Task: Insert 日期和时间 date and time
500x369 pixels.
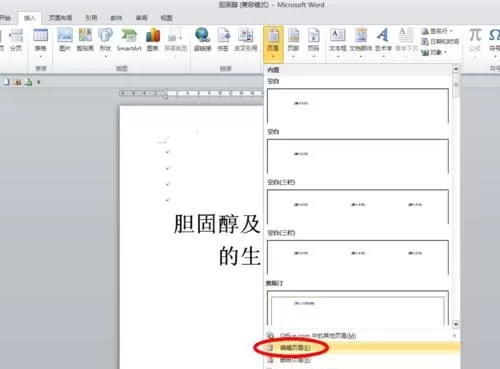Action: click(x=440, y=42)
